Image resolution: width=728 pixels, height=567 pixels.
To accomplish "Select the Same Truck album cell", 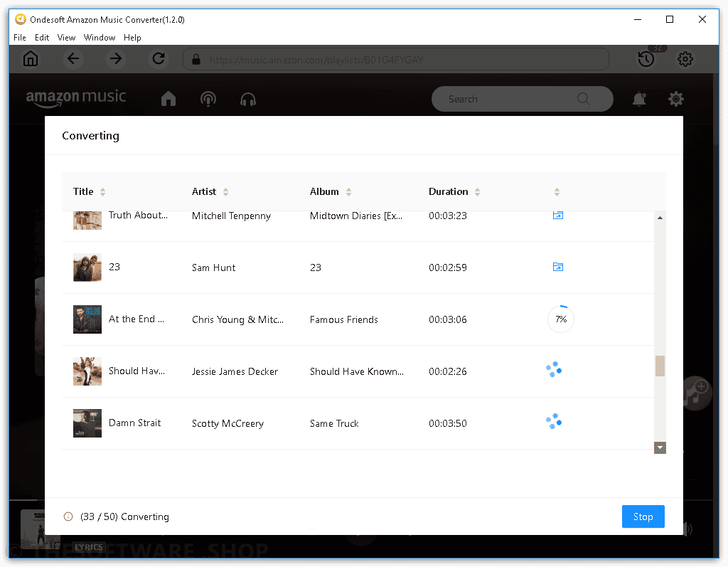I will pos(334,423).
